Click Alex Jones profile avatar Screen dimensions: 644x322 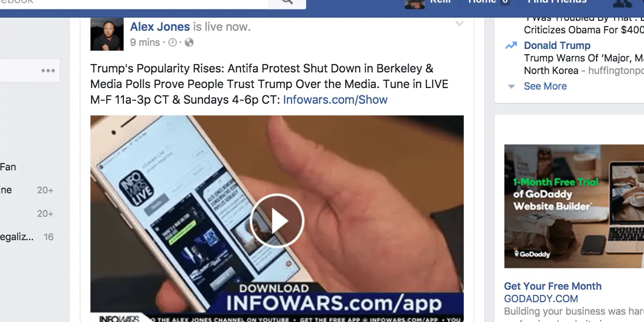click(x=107, y=34)
